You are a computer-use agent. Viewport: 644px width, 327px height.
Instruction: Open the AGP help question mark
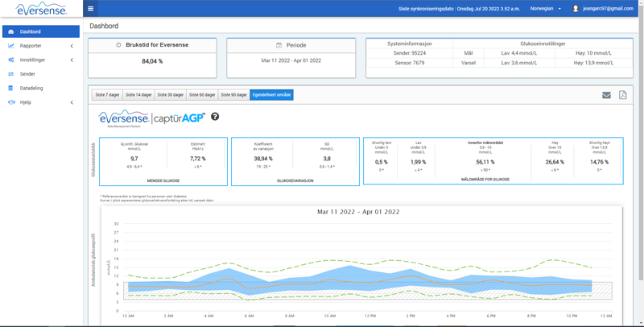click(x=215, y=117)
